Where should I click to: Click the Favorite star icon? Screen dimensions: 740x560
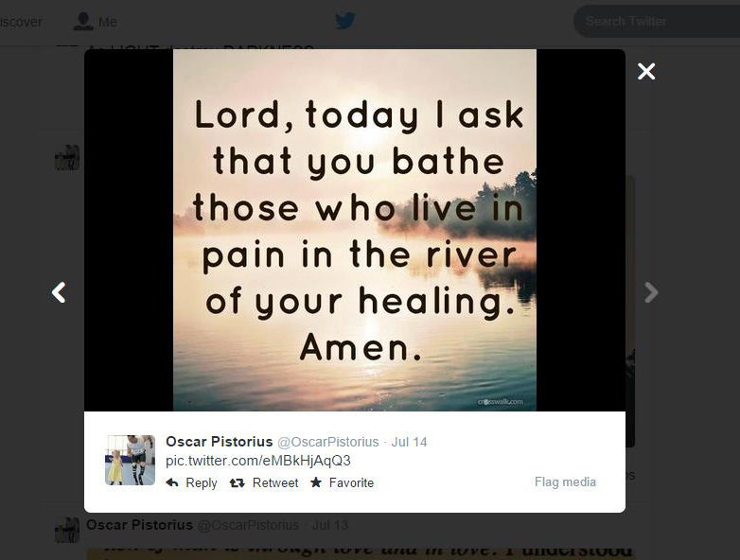[316, 482]
